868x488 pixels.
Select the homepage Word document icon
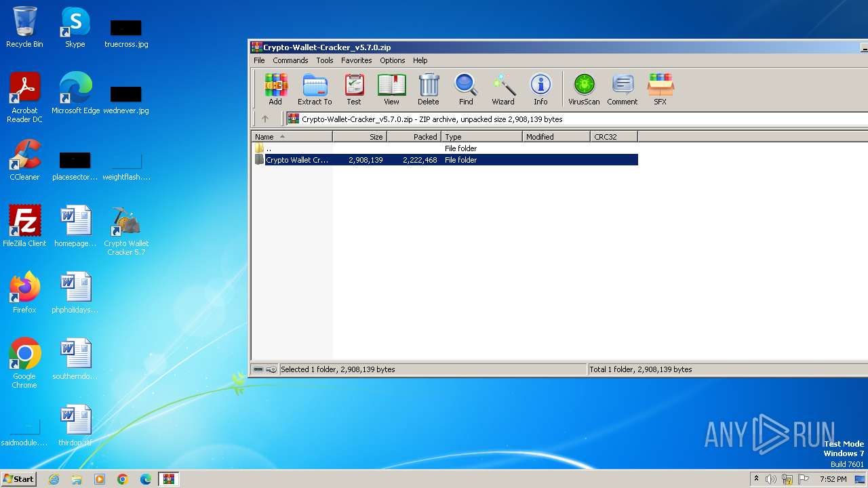click(75, 226)
